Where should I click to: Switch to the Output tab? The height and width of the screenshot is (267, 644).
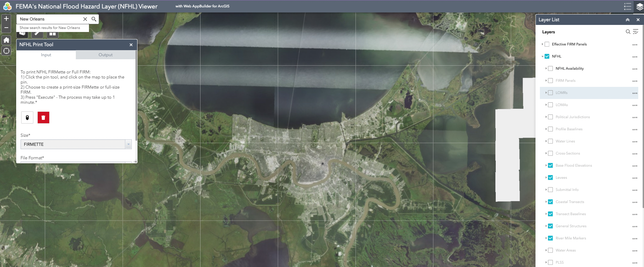[x=105, y=55]
